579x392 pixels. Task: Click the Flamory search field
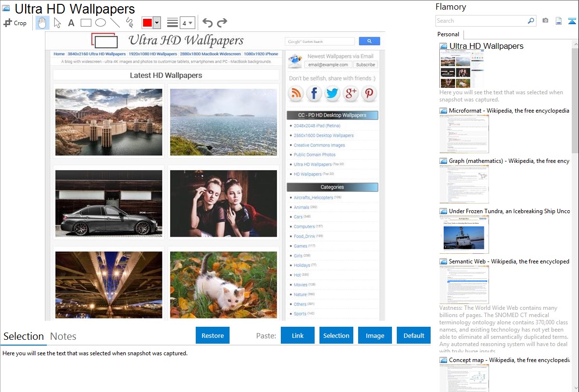coord(481,21)
